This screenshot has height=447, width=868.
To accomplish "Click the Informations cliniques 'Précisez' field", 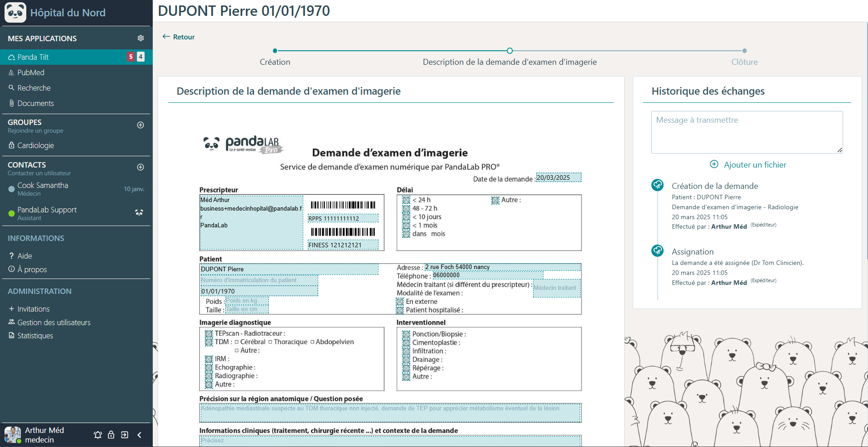I will pos(390,442).
